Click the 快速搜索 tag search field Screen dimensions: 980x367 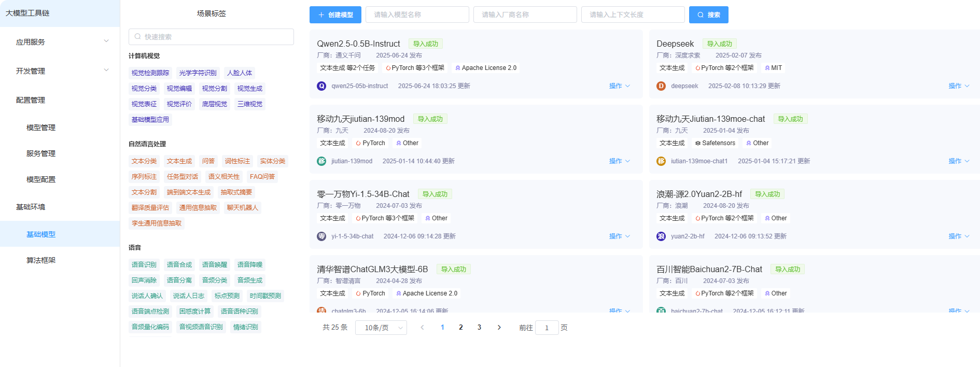[211, 37]
